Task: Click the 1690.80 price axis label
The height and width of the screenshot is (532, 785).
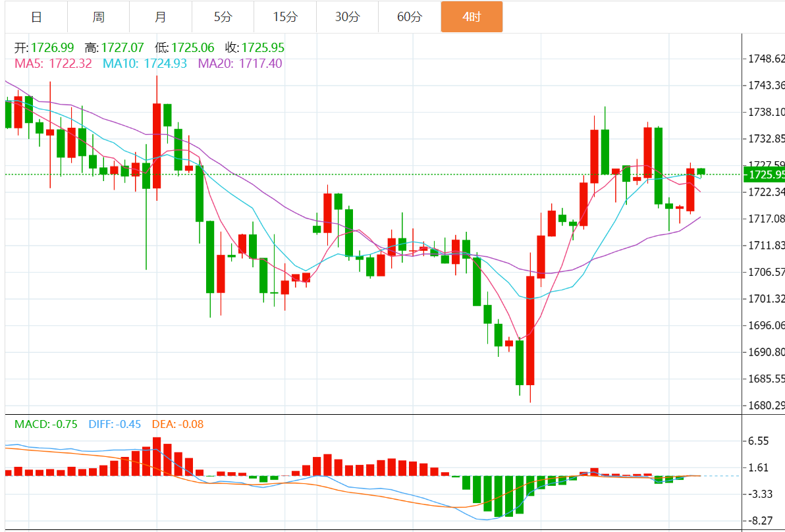Action: coord(766,352)
